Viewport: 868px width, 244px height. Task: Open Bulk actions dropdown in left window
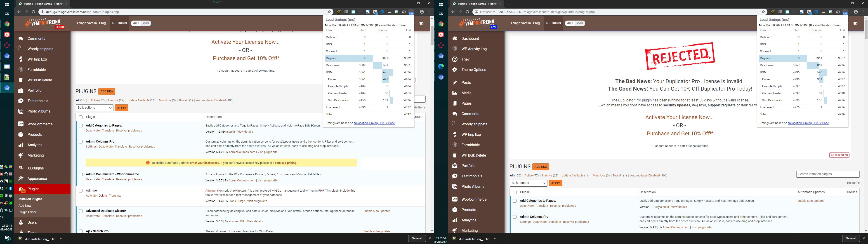94,108
